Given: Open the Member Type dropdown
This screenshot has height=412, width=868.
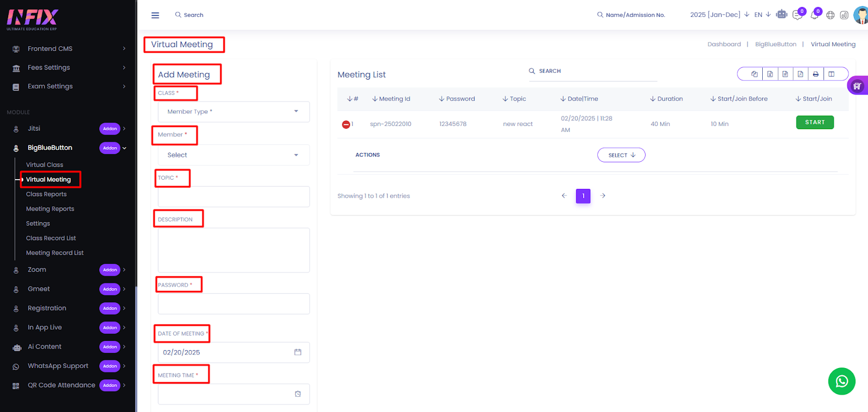Looking at the screenshot, I should coord(234,112).
